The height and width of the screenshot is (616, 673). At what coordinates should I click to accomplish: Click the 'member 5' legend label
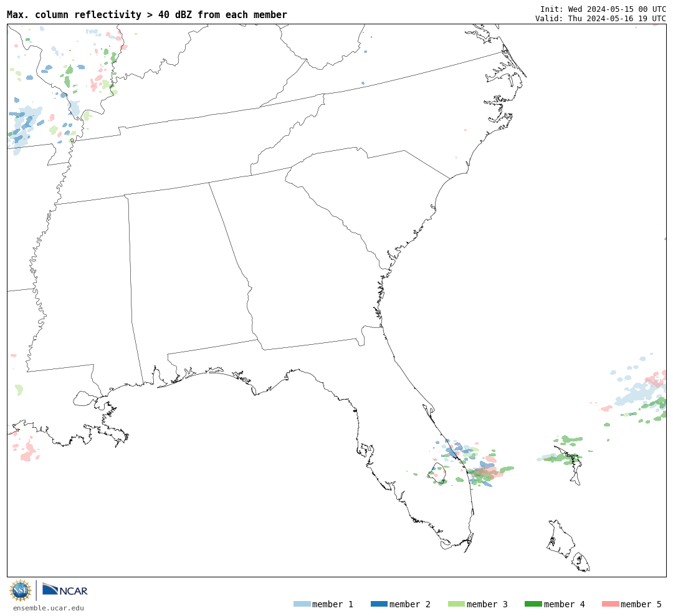641,604
